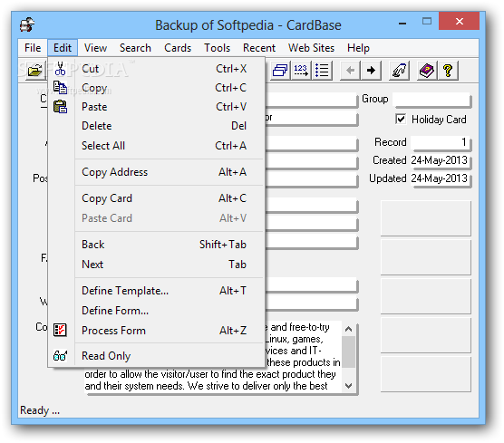The width and height of the screenshot is (504, 443).
Task: Click the purple help book icon
Action: point(427,71)
